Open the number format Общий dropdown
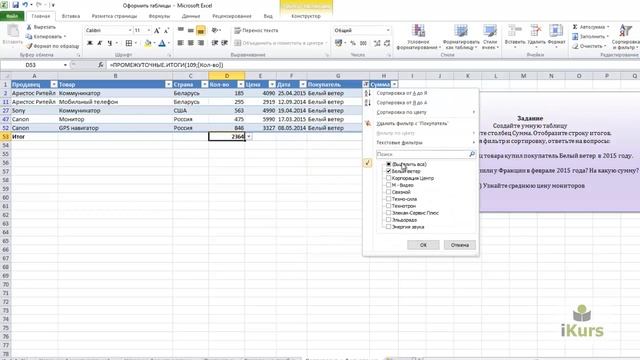Image resolution: width=640 pixels, height=360 pixels. (388, 31)
